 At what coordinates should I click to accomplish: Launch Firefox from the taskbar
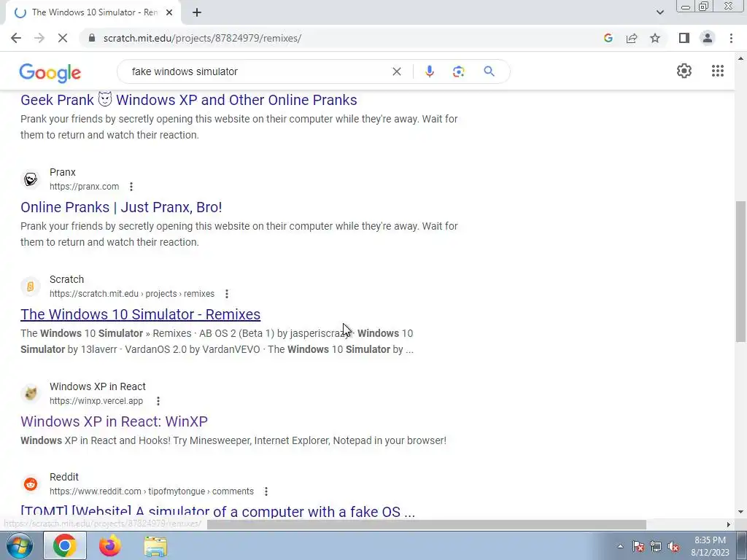110,545
